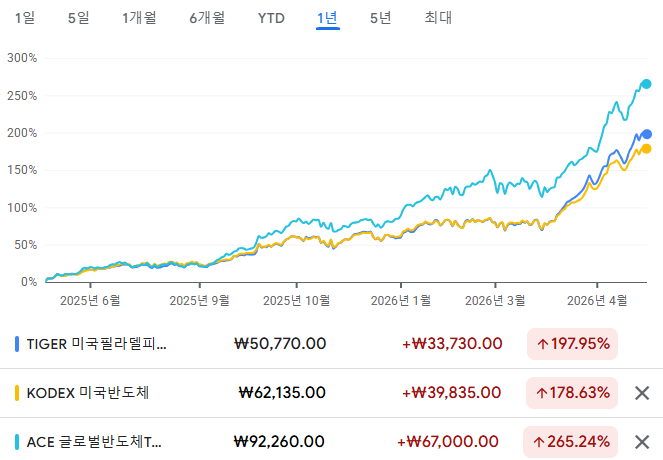This screenshot has height=460, width=663.
Task: Remove KODEX 미국반도체 with its X icon
Action: (642, 393)
